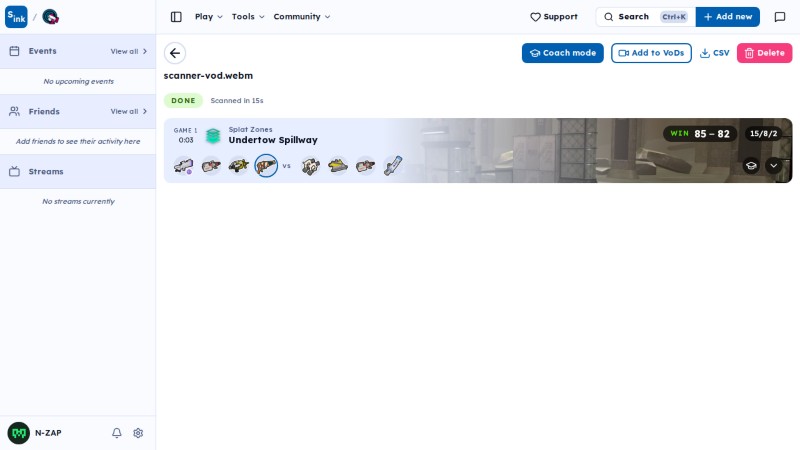Open the chat messages icon
Image resolution: width=800 pixels, height=450 pixels.
pyautogui.click(x=780, y=17)
